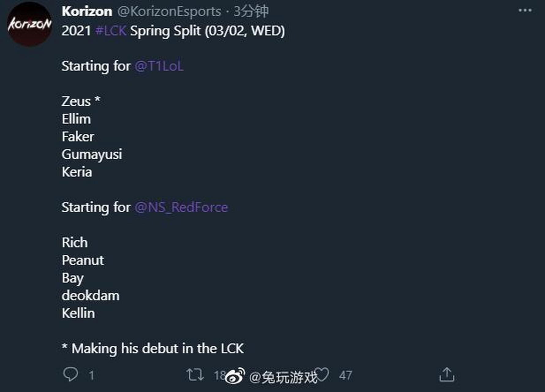Open the three-dot more options menu
The image size is (545, 392).
click(525, 11)
